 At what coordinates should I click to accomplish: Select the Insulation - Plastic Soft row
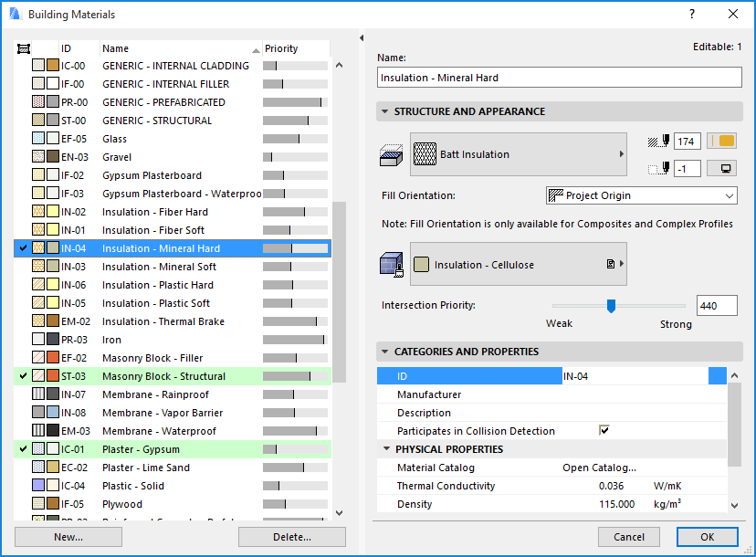173,303
